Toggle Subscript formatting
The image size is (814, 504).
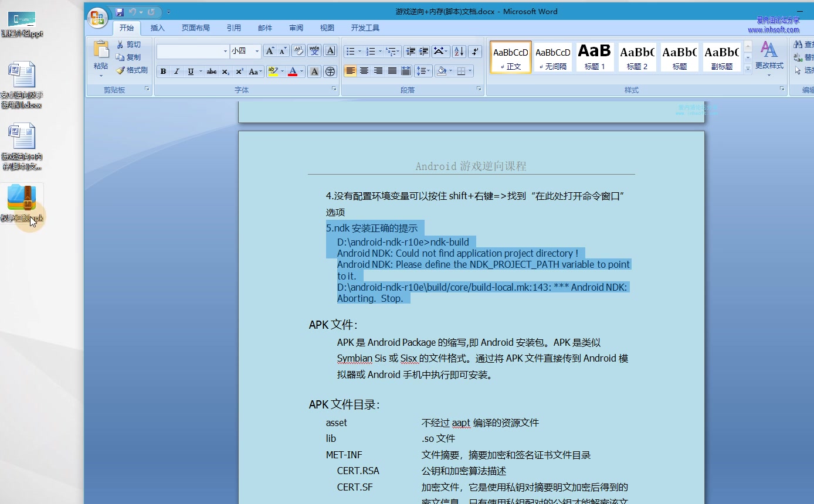click(226, 71)
